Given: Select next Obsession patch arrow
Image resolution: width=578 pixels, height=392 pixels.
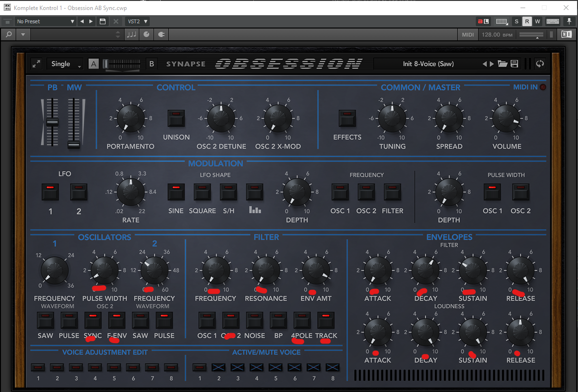Looking at the screenshot, I should (x=492, y=64).
